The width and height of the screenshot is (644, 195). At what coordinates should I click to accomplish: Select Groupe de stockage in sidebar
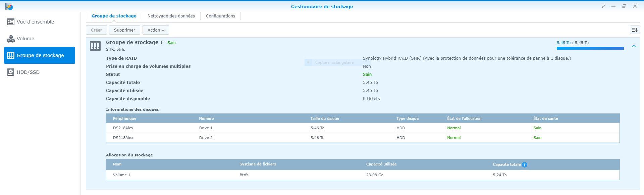click(x=40, y=55)
